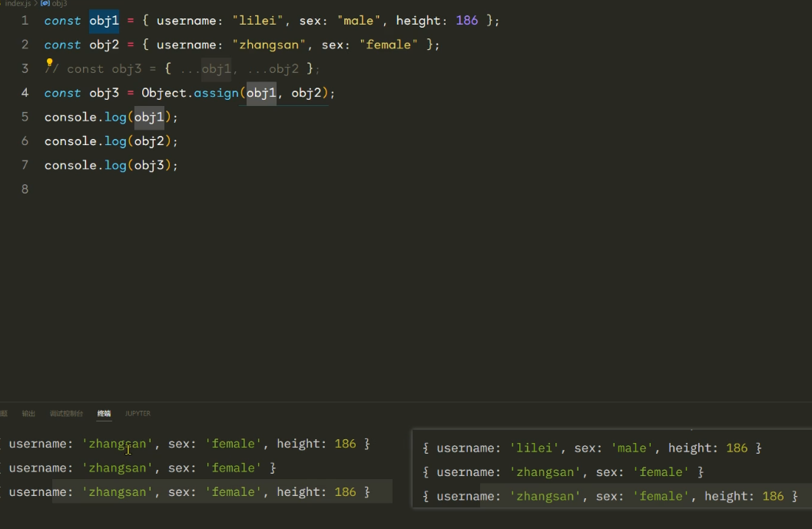Click the 186 height value on line 1
The height and width of the screenshot is (529, 812).
point(466,21)
